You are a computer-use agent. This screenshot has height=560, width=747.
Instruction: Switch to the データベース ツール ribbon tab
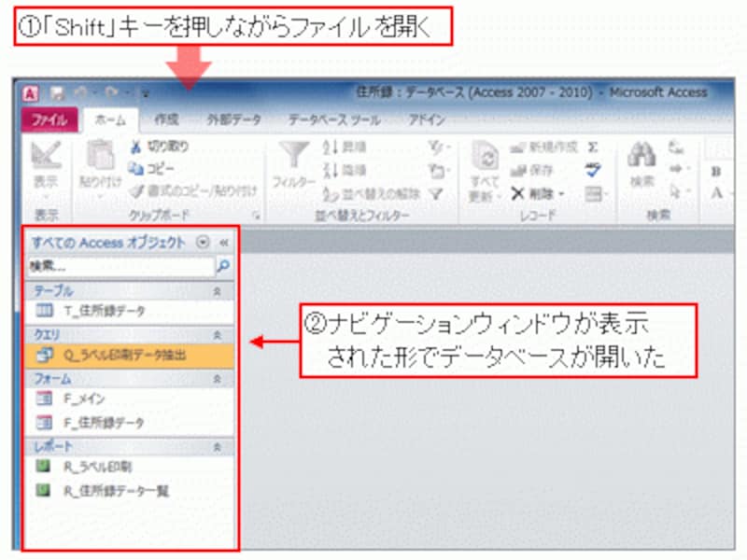334,119
